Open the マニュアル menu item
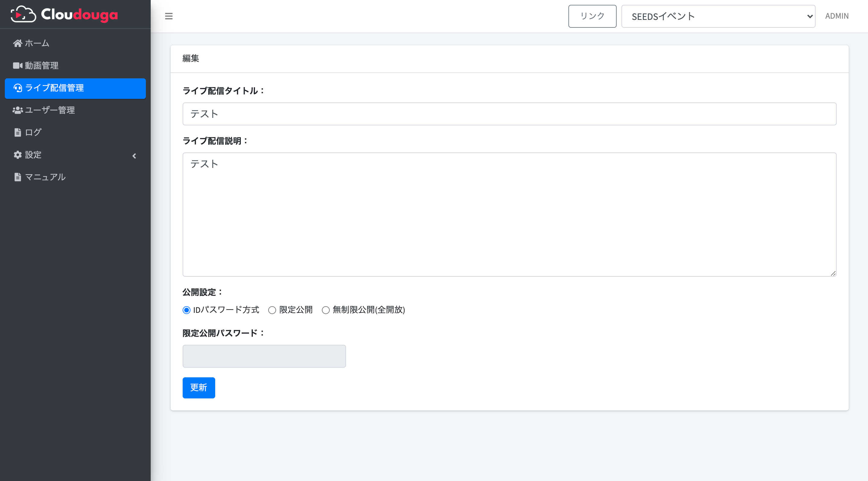Viewport: 868px width, 481px height. [75, 177]
